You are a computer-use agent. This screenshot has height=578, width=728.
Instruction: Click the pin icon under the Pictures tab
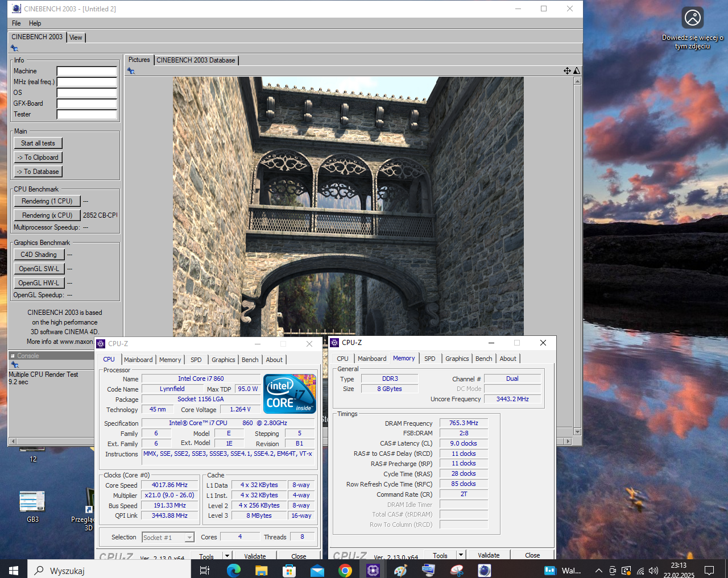(x=131, y=71)
